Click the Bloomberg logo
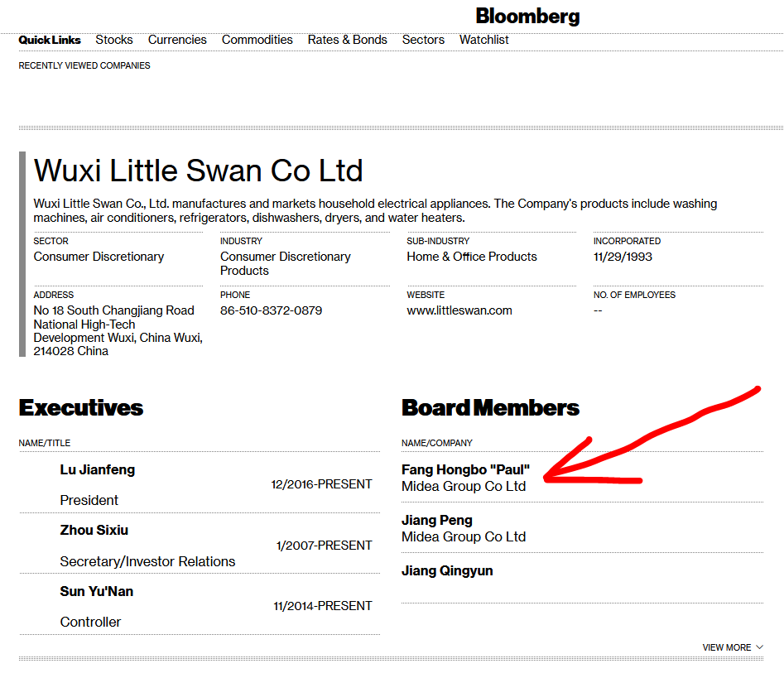784x678 pixels. click(527, 16)
